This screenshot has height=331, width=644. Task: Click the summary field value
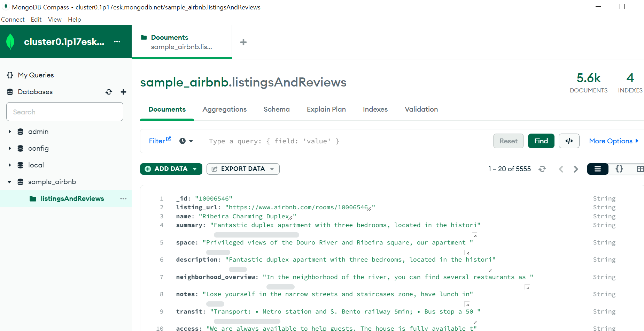point(345,225)
